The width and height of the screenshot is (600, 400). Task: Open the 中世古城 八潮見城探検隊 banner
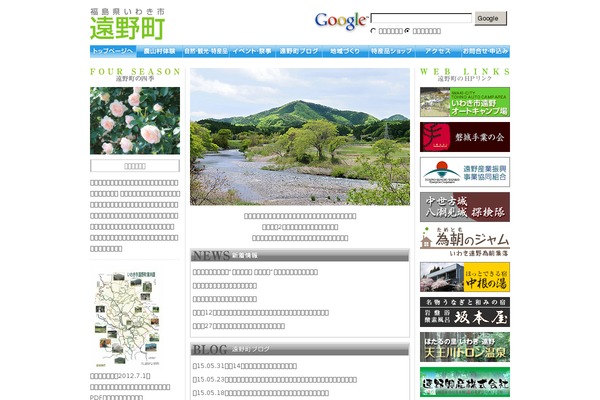coord(465,207)
